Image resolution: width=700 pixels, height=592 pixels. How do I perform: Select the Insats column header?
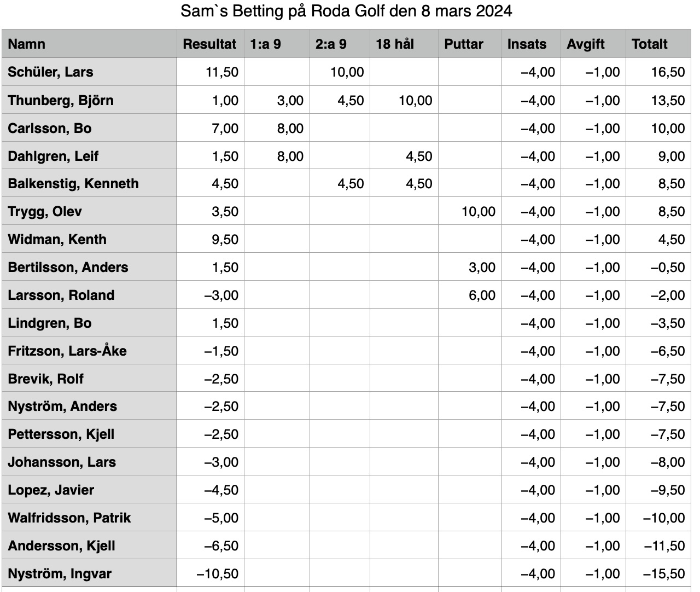pyautogui.click(x=531, y=44)
